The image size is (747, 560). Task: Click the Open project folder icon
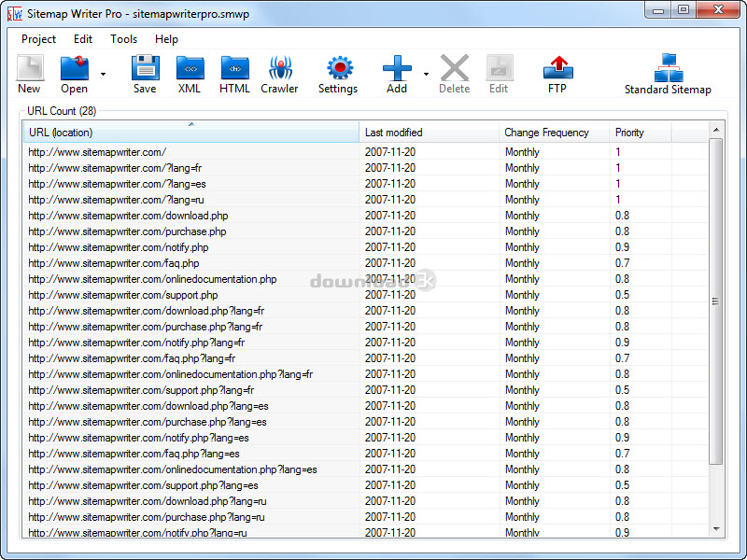pos(75,67)
